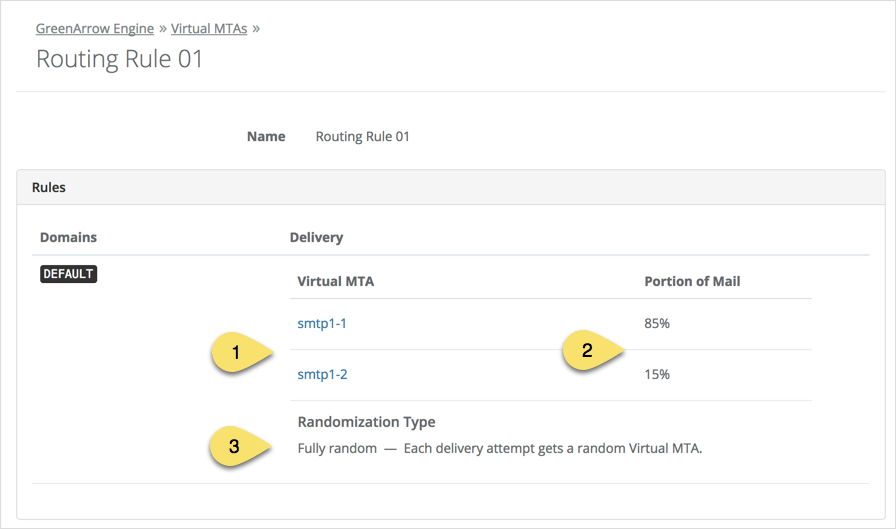
Task: Select the Routing Rule 01 name value
Action: point(362,136)
